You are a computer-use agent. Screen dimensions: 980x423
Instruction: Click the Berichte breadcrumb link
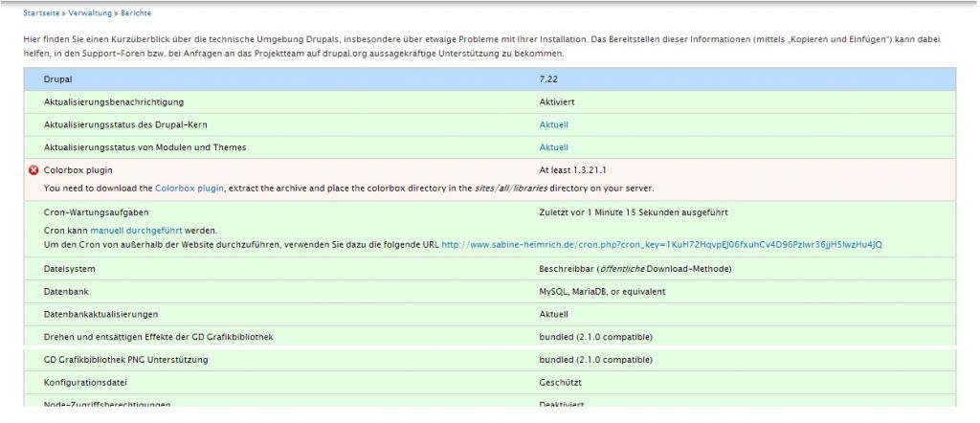coord(136,13)
